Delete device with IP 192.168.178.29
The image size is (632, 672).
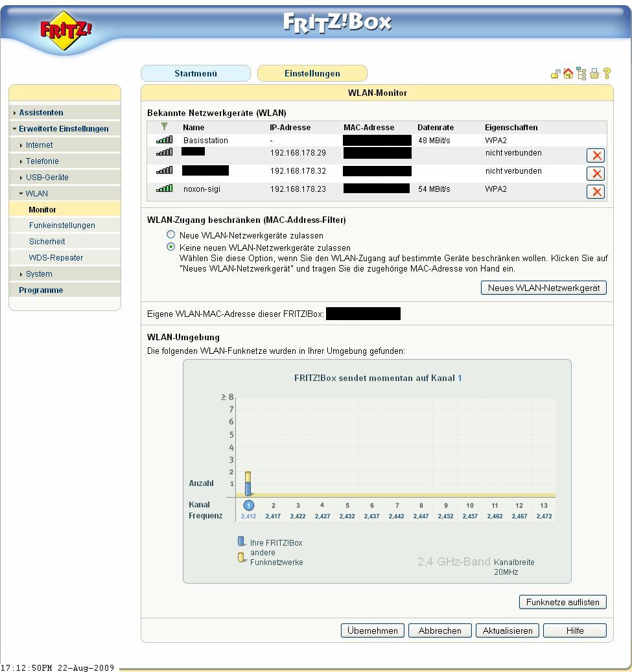[596, 155]
